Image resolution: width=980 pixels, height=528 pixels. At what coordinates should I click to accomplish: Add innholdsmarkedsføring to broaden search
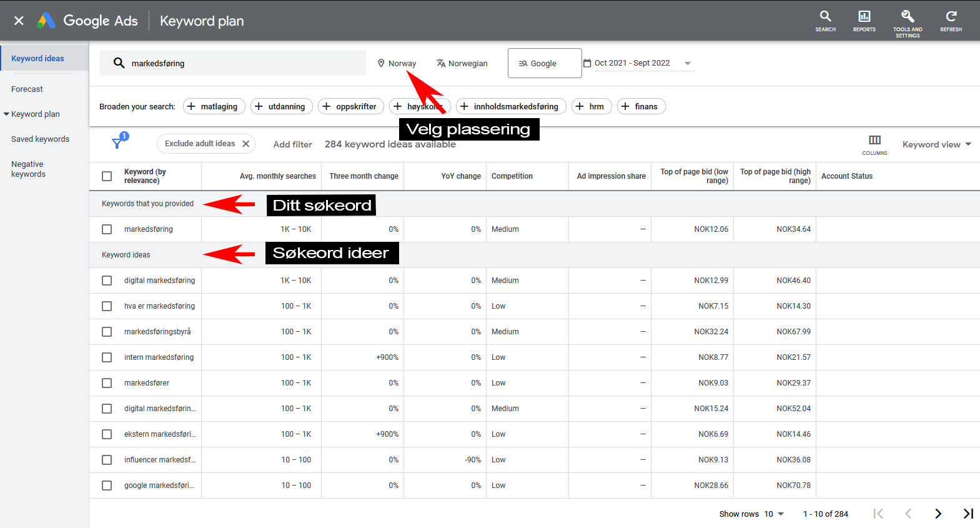pos(510,106)
